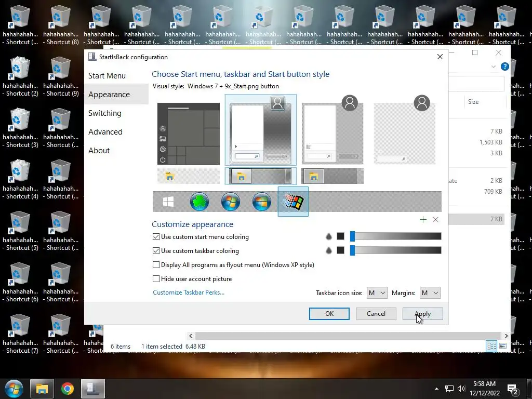
Task: Enable Hide user account picture
Action: coord(192,279)
